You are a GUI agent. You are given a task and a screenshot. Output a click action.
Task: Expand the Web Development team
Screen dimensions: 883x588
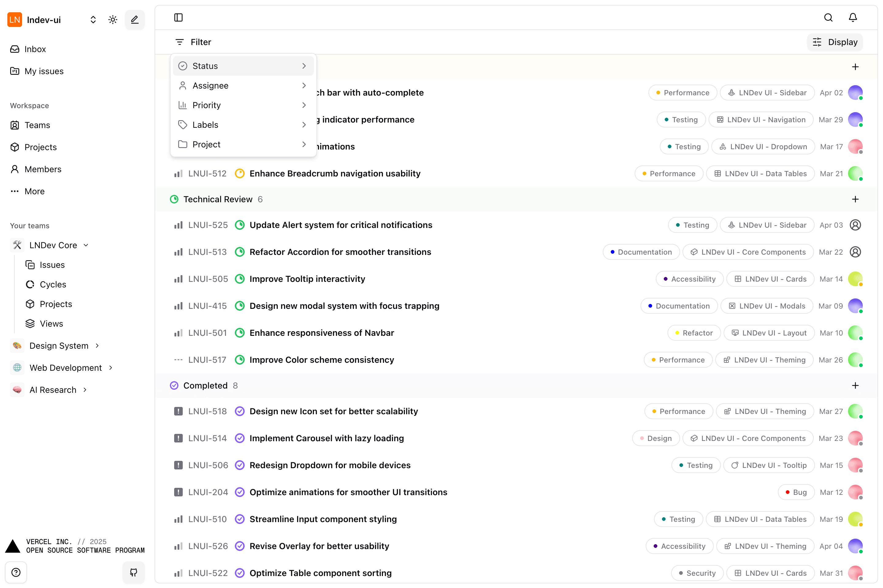point(111,367)
